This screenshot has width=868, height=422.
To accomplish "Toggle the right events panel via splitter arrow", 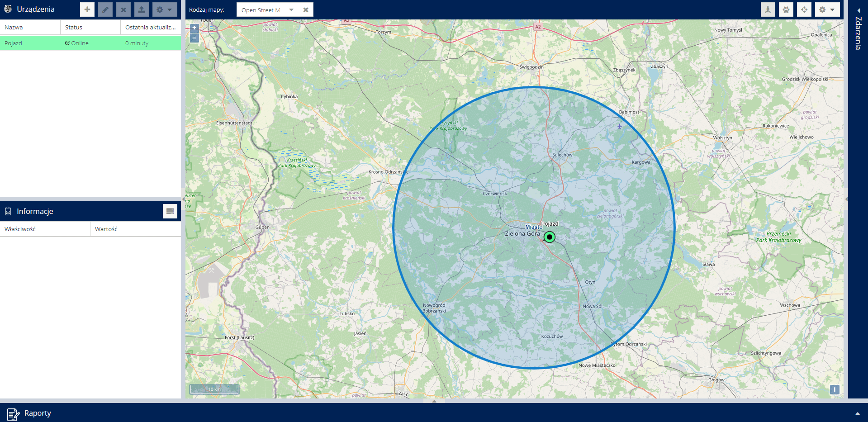I will (x=846, y=199).
